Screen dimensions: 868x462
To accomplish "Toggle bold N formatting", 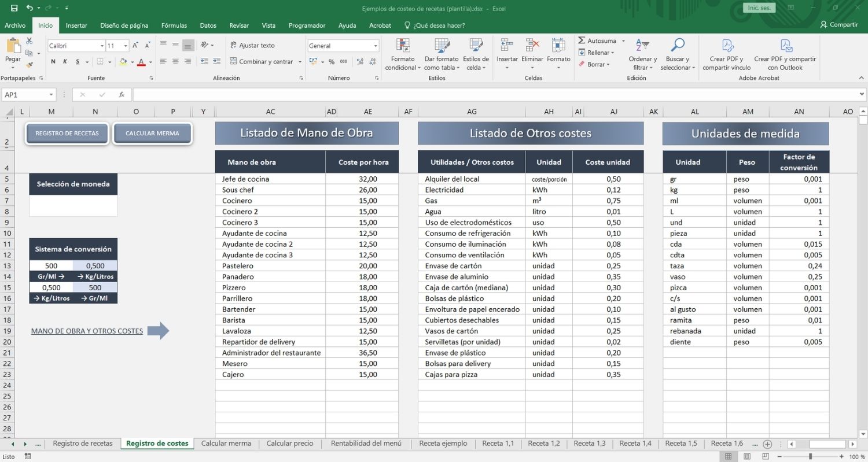I will 53,62.
